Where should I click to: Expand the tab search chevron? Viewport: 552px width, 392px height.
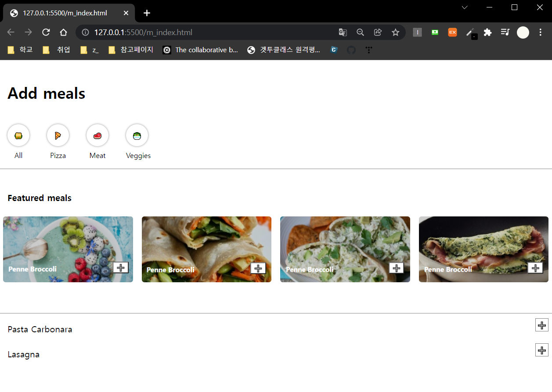(465, 7)
